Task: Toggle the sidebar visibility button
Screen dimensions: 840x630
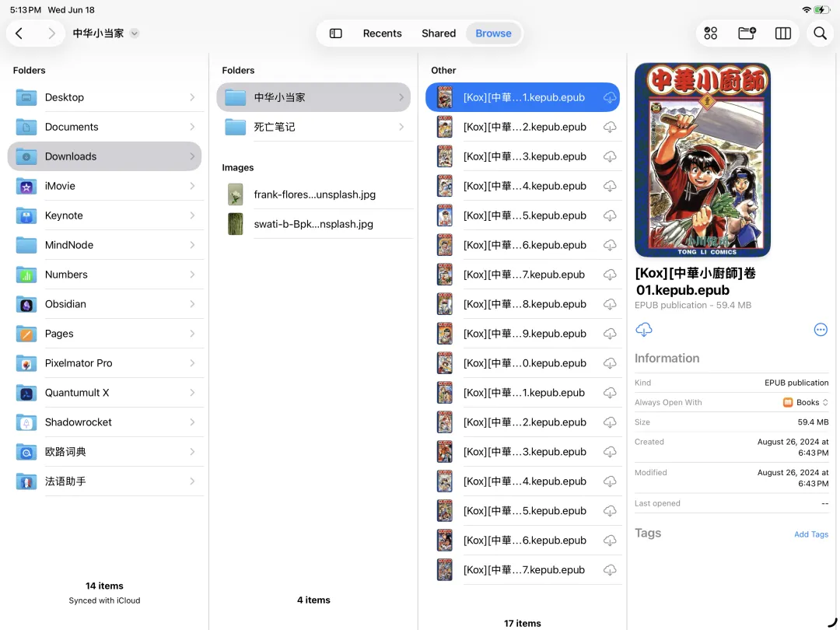Action: [x=336, y=33]
